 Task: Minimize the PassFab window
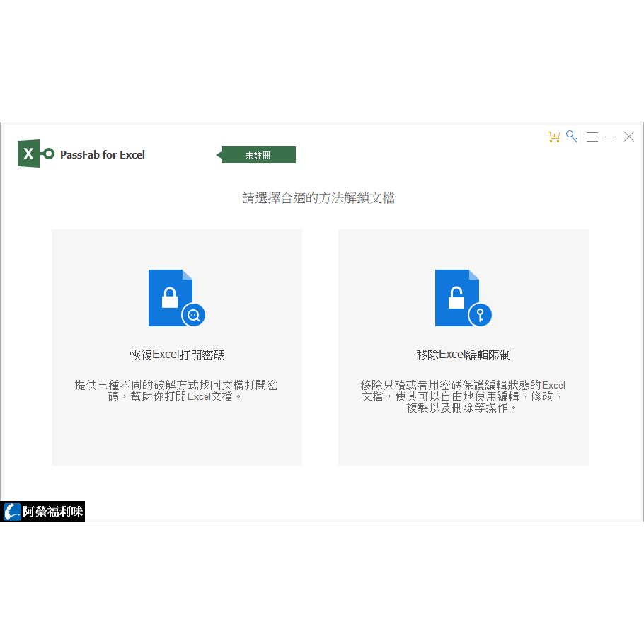[610, 137]
